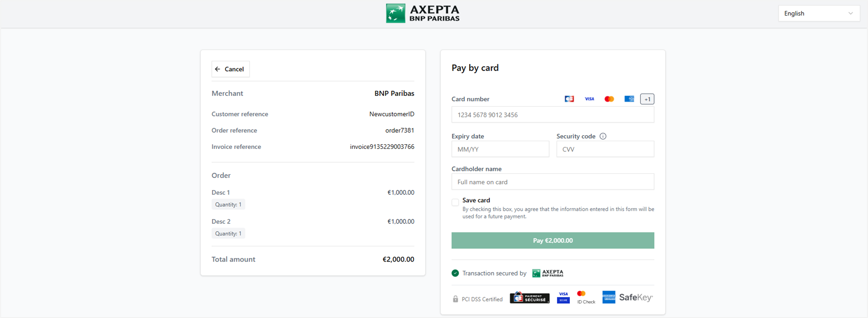Click the American Express SafeKey badge
Image resolution: width=868 pixels, height=318 pixels.
(627, 297)
